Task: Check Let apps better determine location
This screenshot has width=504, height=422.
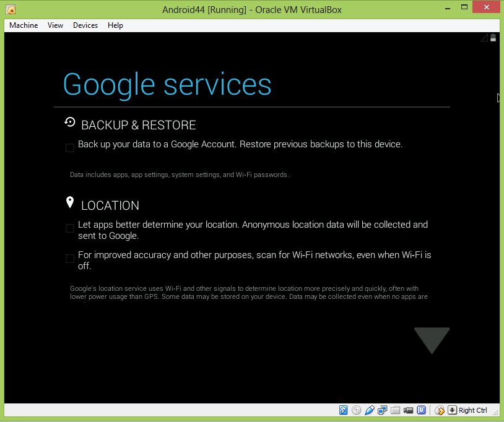Action: click(x=70, y=228)
